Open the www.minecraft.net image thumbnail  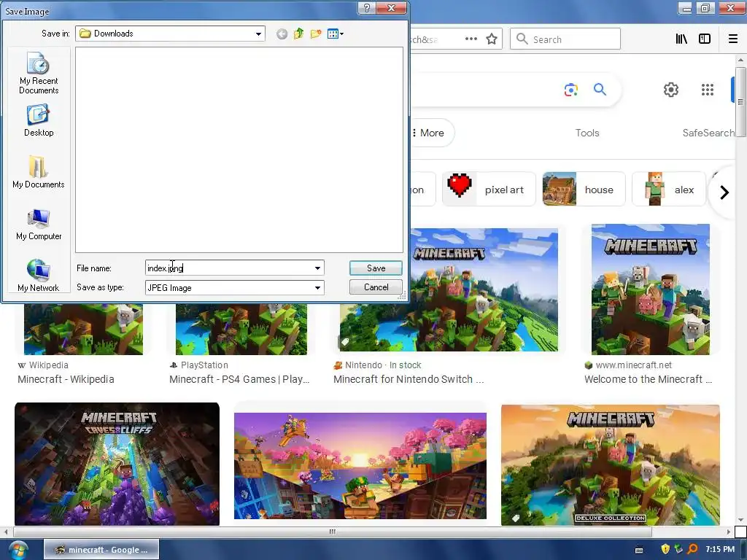point(650,289)
